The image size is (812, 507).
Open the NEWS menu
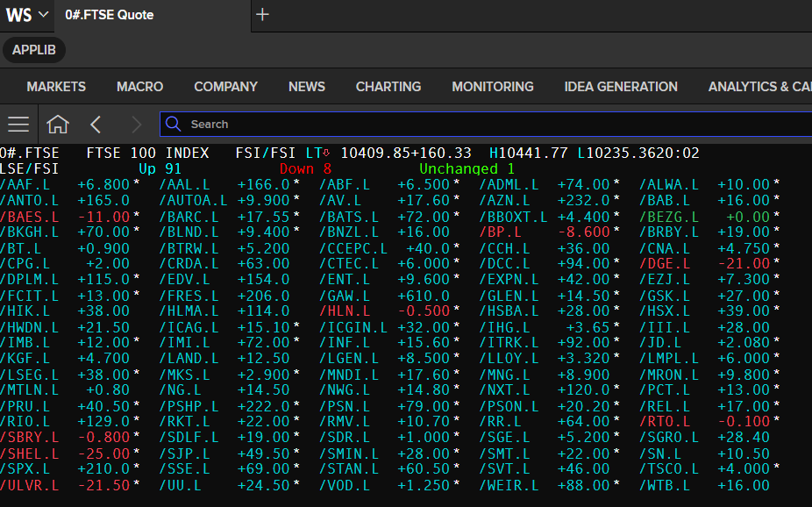tap(307, 87)
